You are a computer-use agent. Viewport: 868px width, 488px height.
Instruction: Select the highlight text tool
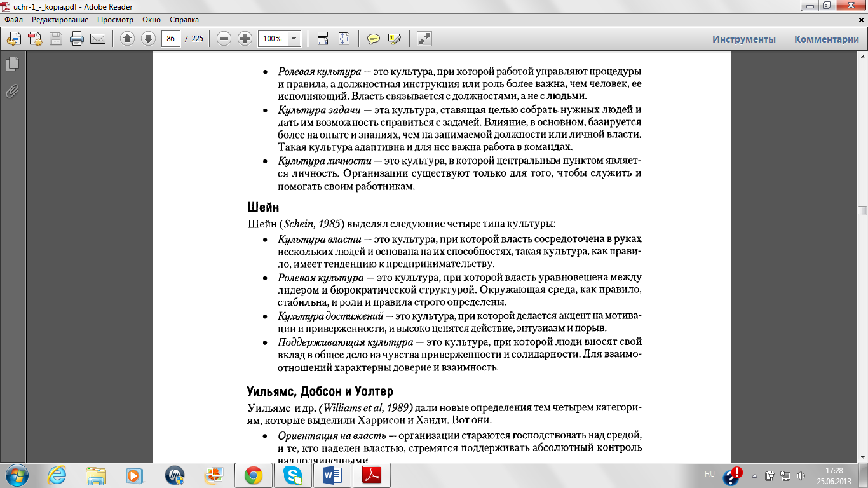point(394,39)
